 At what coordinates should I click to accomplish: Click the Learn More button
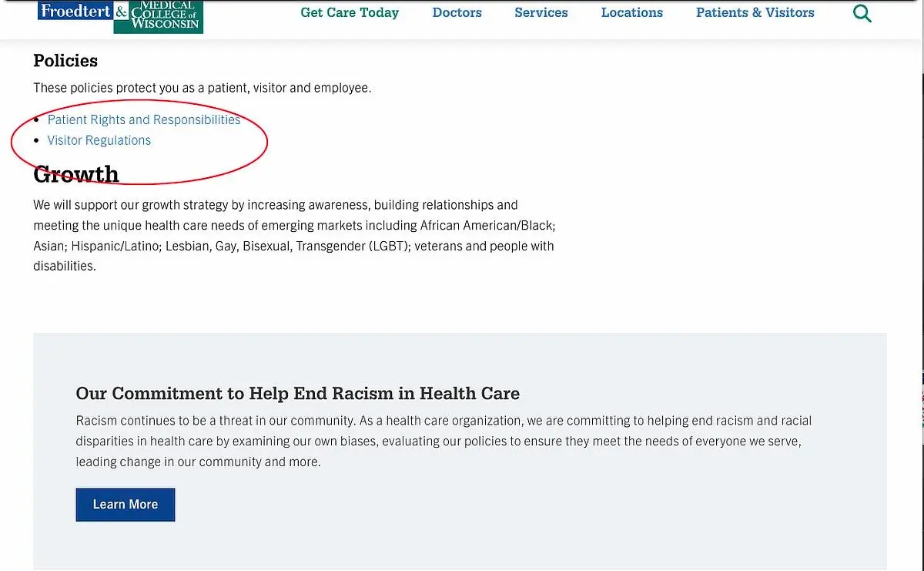[126, 505]
